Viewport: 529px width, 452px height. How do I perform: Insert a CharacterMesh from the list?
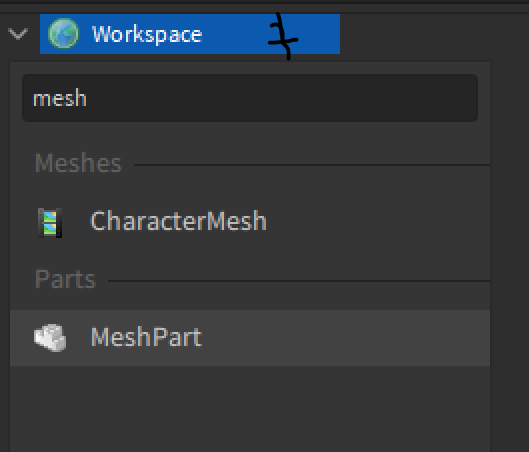coord(179,221)
